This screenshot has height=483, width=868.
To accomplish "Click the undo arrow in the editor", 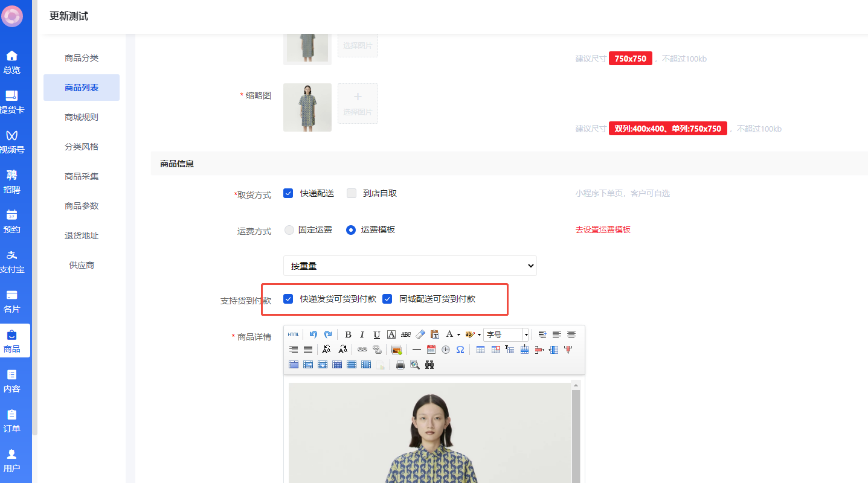I will (x=313, y=334).
